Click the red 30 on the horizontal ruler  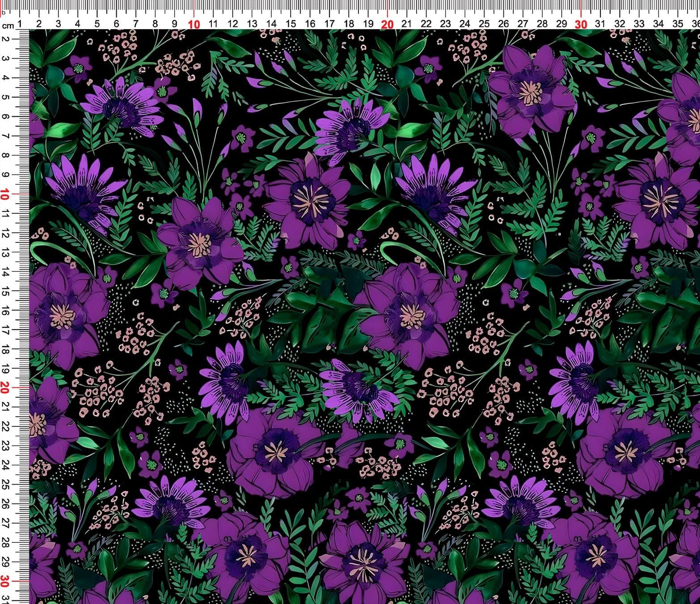tap(581, 25)
